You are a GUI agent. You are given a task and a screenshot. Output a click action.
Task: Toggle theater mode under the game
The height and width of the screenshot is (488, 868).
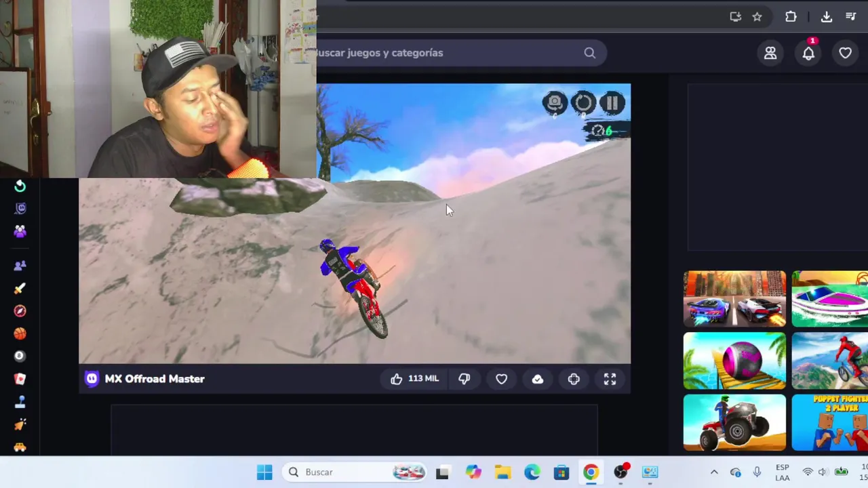pos(574,379)
